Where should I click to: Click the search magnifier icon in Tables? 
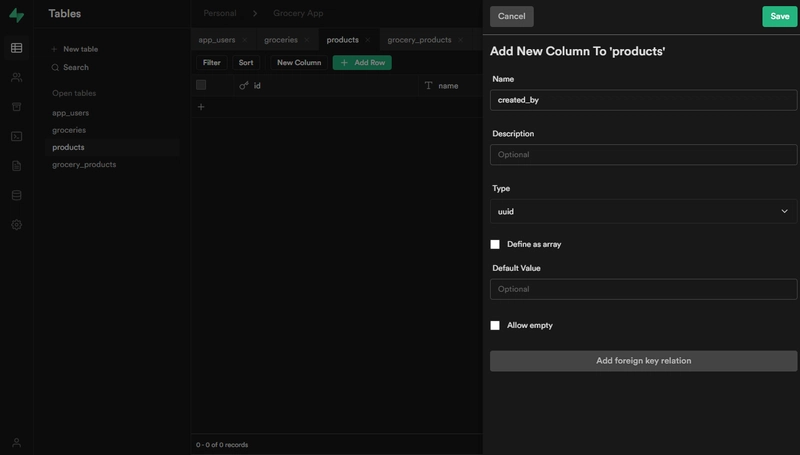[x=55, y=67]
